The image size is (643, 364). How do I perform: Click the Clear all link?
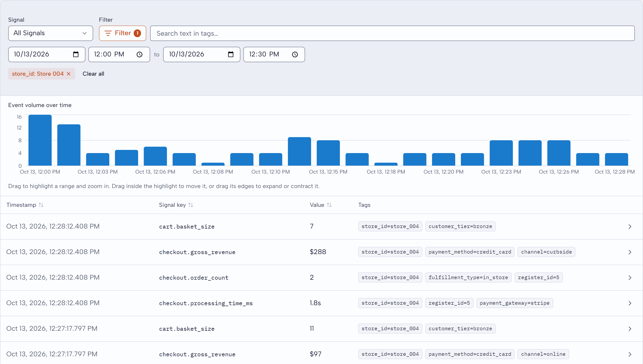coord(93,74)
